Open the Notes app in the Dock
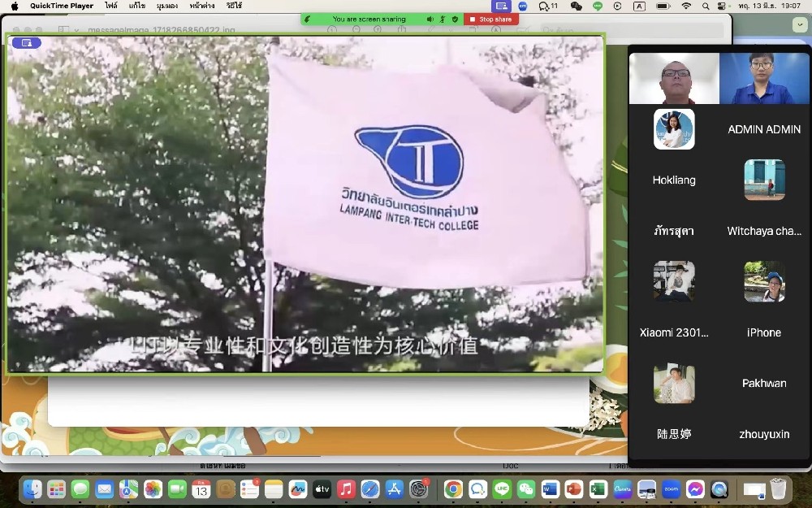 [x=274, y=488]
